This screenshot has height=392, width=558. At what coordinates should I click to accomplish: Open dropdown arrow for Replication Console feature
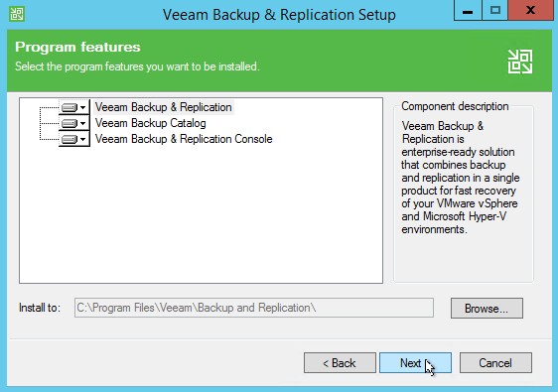click(x=83, y=139)
